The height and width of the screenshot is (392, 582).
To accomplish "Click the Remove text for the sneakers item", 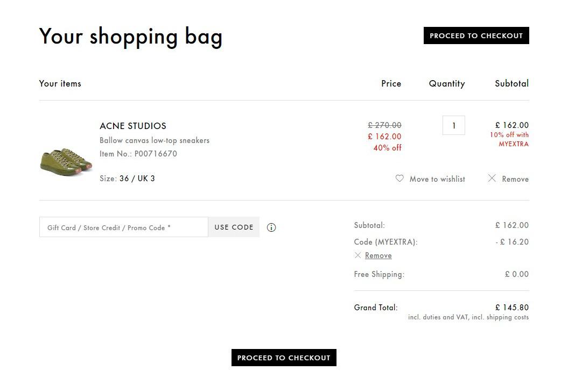I will coord(515,179).
